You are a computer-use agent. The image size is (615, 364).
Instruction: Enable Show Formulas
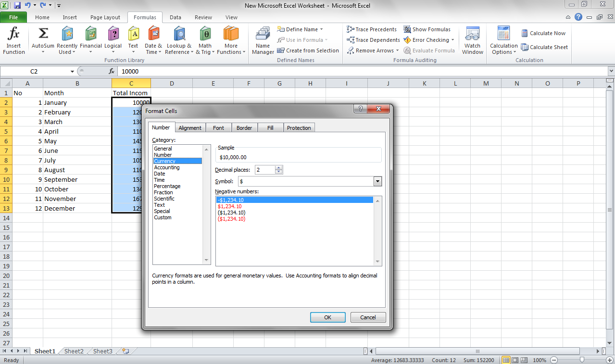pyautogui.click(x=427, y=29)
